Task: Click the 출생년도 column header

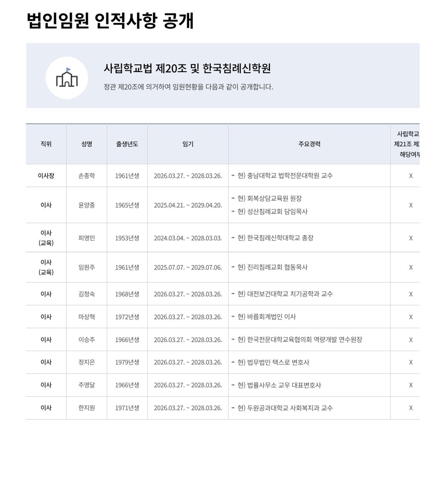Action: tap(127, 144)
